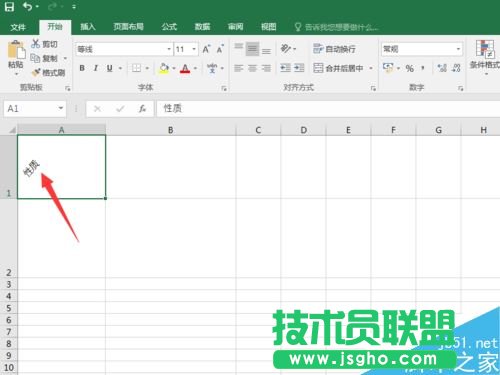The width and height of the screenshot is (500, 375).
Task: Switch to the 开始 (Home) tab
Action: (x=55, y=27)
